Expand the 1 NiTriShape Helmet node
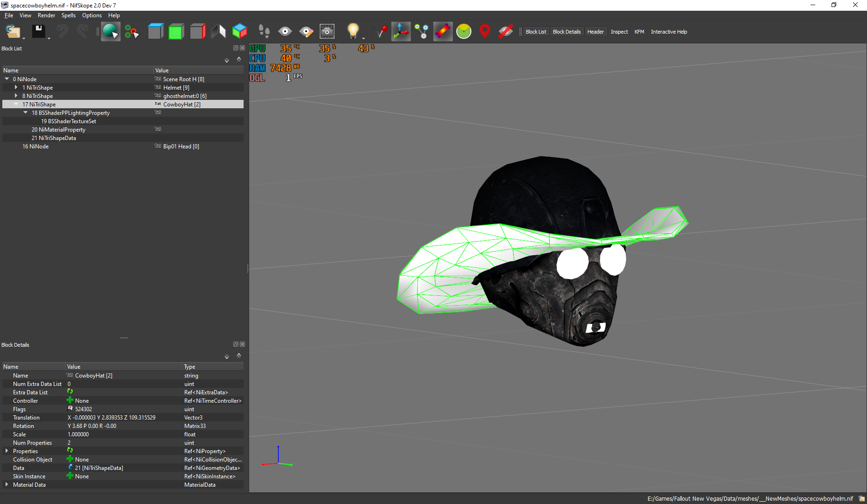 coord(16,87)
